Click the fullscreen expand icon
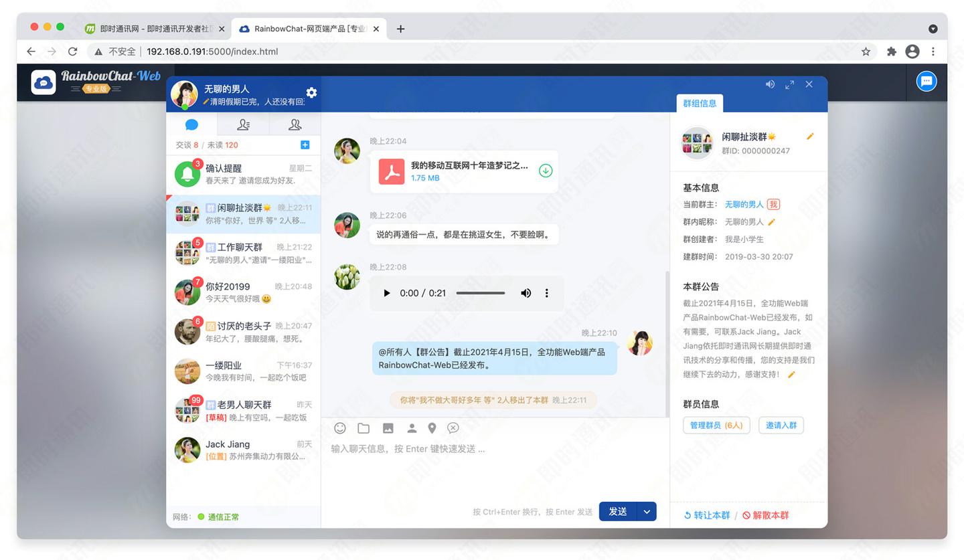This screenshot has width=964, height=560. pos(789,84)
